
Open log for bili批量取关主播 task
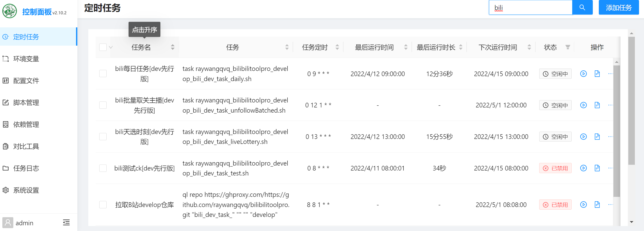(x=597, y=105)
